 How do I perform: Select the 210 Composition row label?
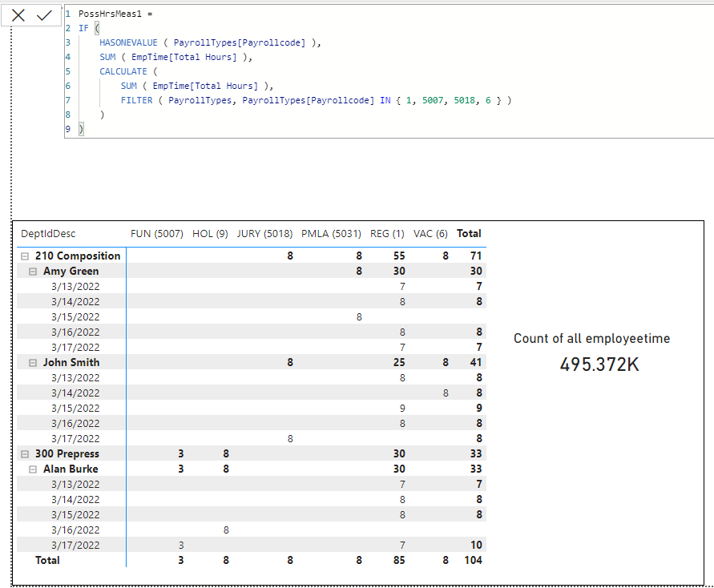coord(78,256)
